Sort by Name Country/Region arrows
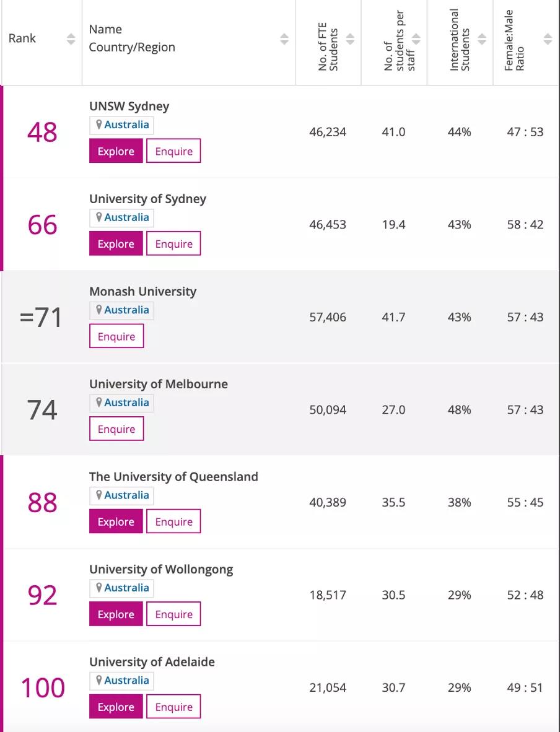 (x=284, y=39)
